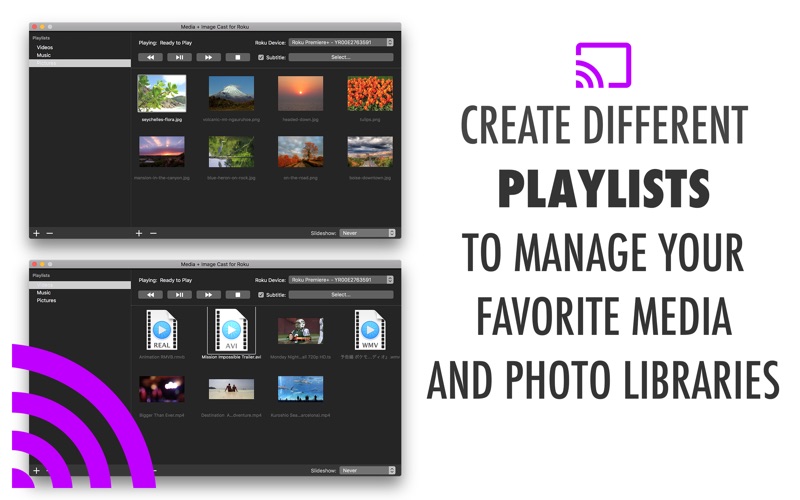Select Videos playlist in the upper window
Viewport: 800px width, 500px height.
[45, 47]
